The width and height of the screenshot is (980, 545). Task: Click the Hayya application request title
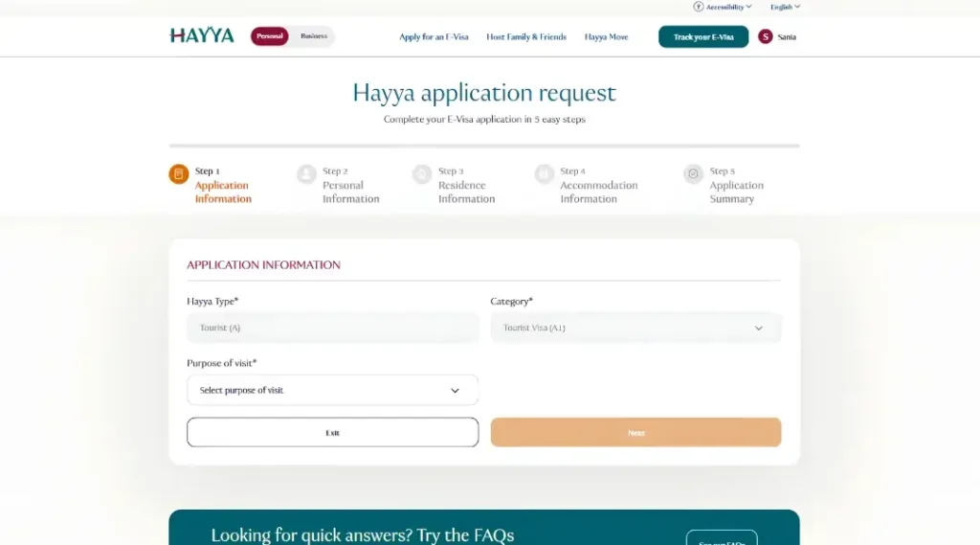click(x=484, y=93)
